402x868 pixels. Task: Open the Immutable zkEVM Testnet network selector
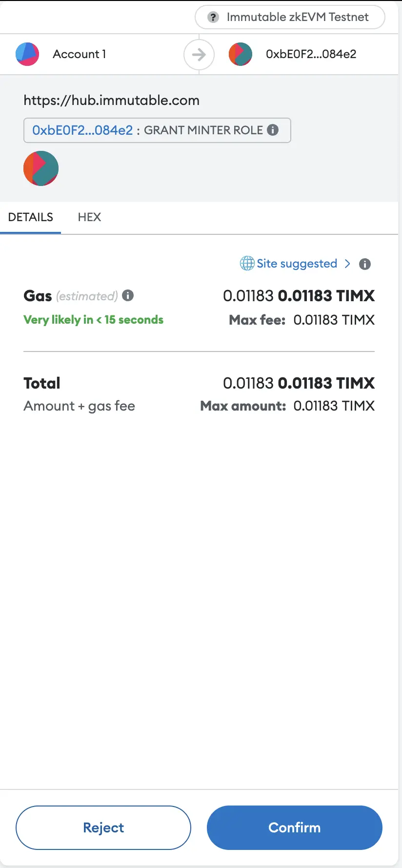point(290,17)
